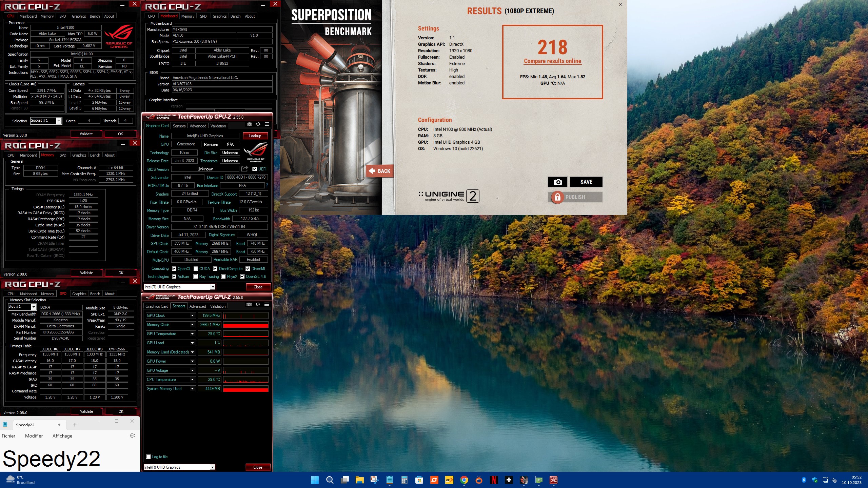Image resolution: width=868 pixels, height=488 pixels.
Task: Open hamburger menu in GPU-Z Sensors window
Action: click(267, 305)
